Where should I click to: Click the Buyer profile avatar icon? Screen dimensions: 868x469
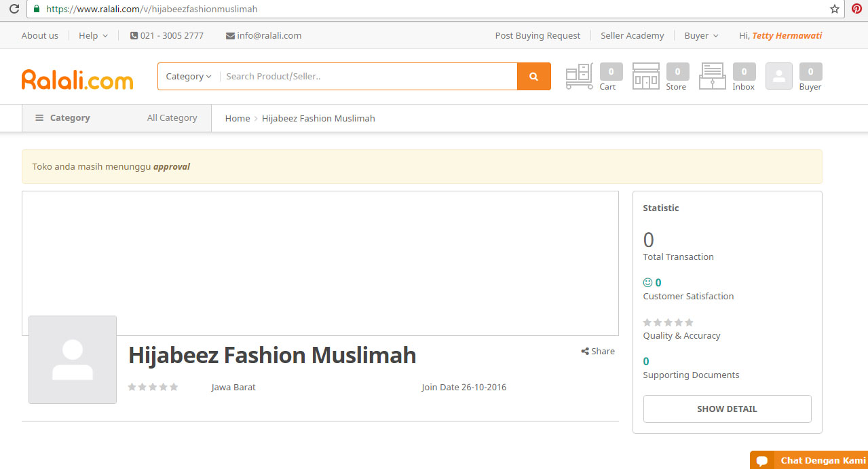[x=778, y=76]
